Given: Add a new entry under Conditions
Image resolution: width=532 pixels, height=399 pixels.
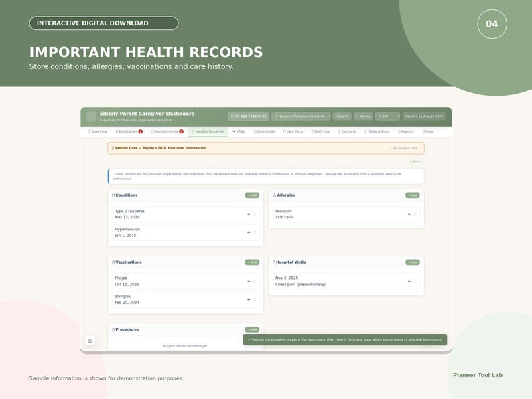Looking at the screenshot, I should click(x=252, y=195).
